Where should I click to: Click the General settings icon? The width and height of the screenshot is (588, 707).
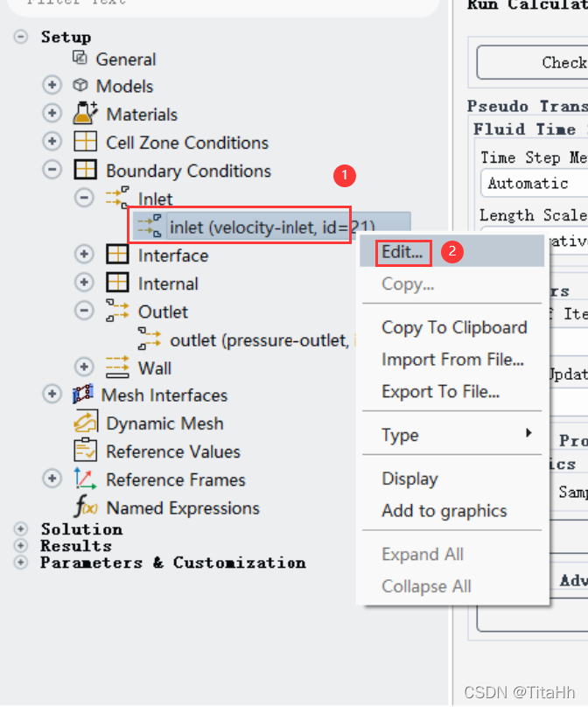[x=80, y=58]
